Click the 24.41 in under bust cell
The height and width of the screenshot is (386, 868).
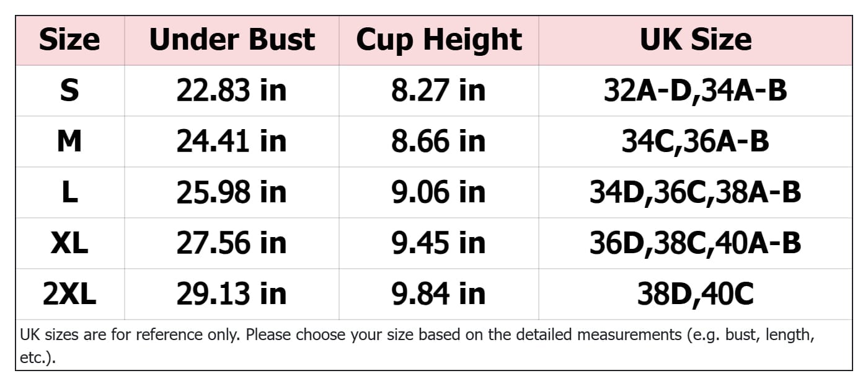[232, 141]
